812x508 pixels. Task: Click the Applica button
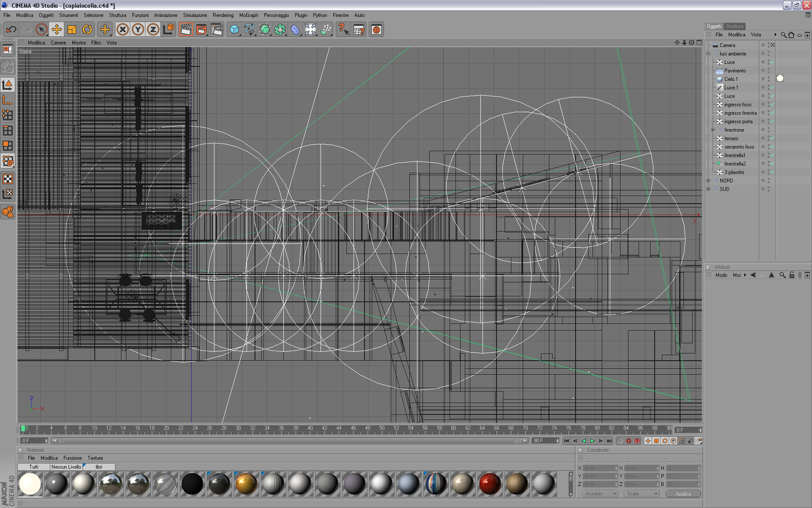(x=683, y=494)
